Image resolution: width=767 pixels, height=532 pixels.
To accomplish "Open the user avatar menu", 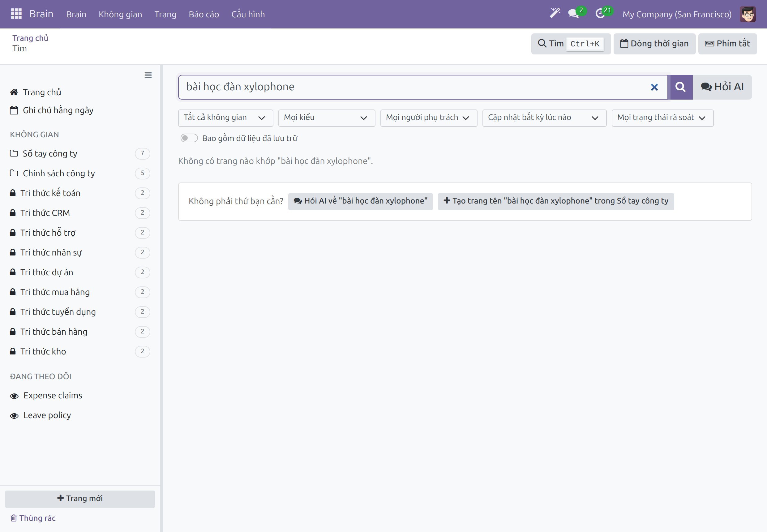I will click(x=747, y=14).
